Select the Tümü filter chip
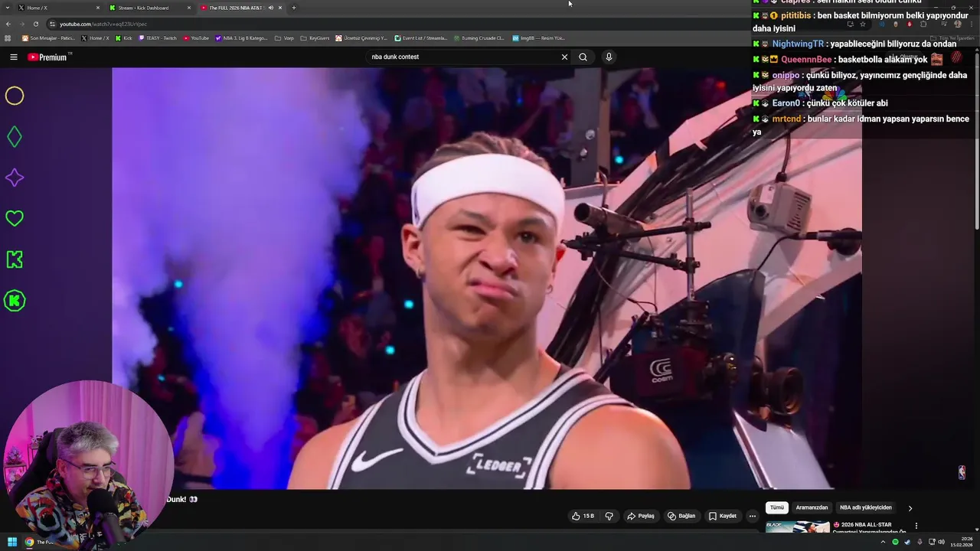980x551 pixels. 777,507
